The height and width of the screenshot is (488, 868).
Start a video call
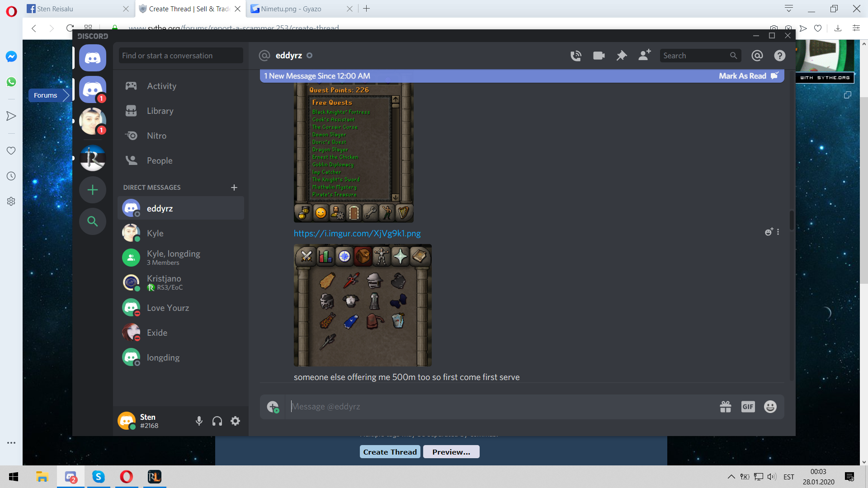click(x=599, y=56)
